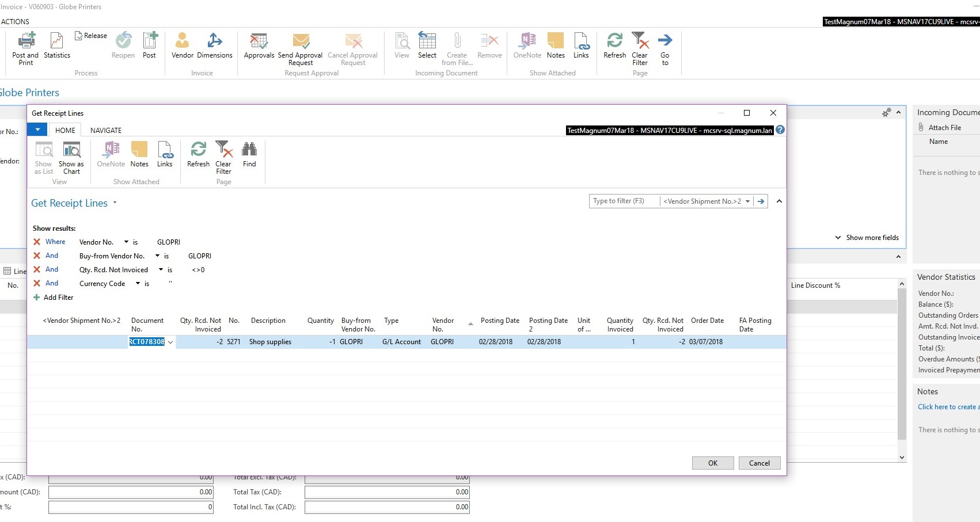The height and width of the screenshot is (522, 980).
Task: Open Links in the Invoice ribbon
Action: (x=581, y=45)
